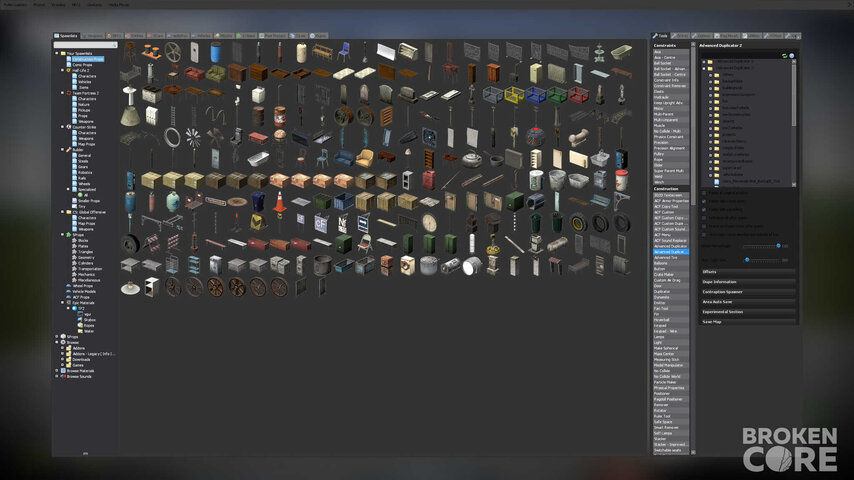The image size is (854, 480).
Task: Spawn the yellow wire cage prop
Action: [514, 95]
